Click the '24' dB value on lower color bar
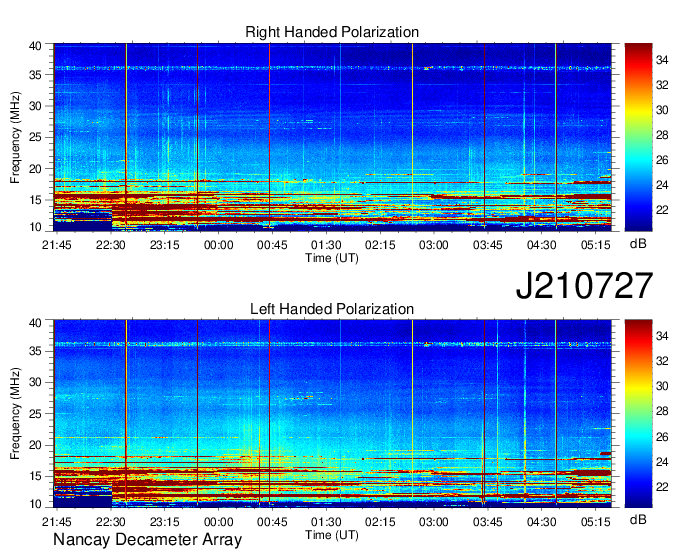The width and height of the screenshot is (680, 552). pyautogui.click(x=662, y=462)
